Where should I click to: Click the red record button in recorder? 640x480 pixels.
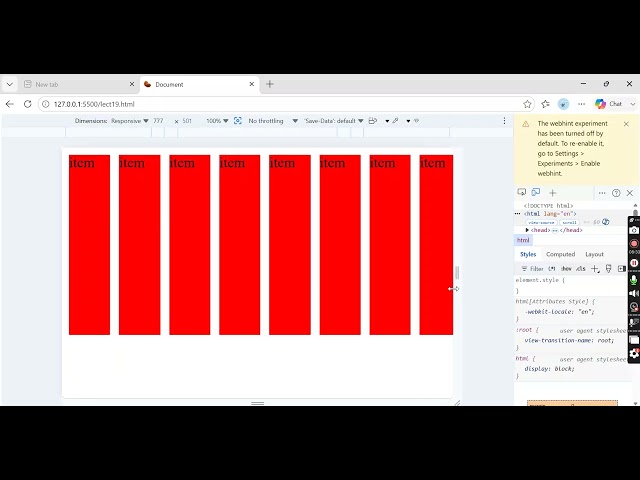pos(634,244)
